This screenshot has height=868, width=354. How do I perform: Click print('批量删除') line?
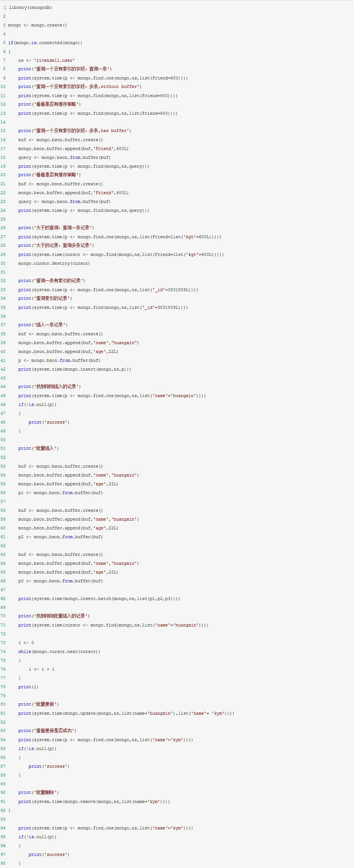(x=39, y=793)
